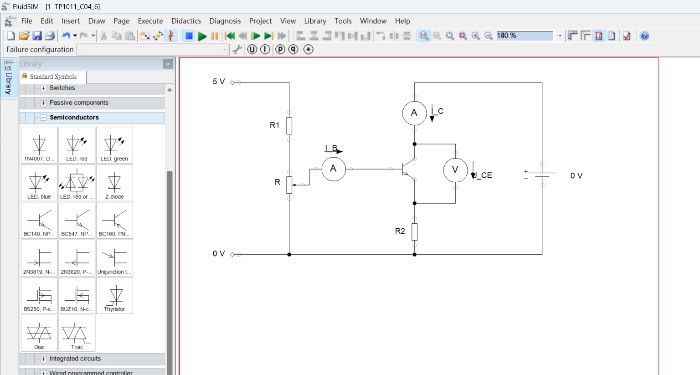
Task: Open the Failure configuration combo box
Action: click(153, 50)
